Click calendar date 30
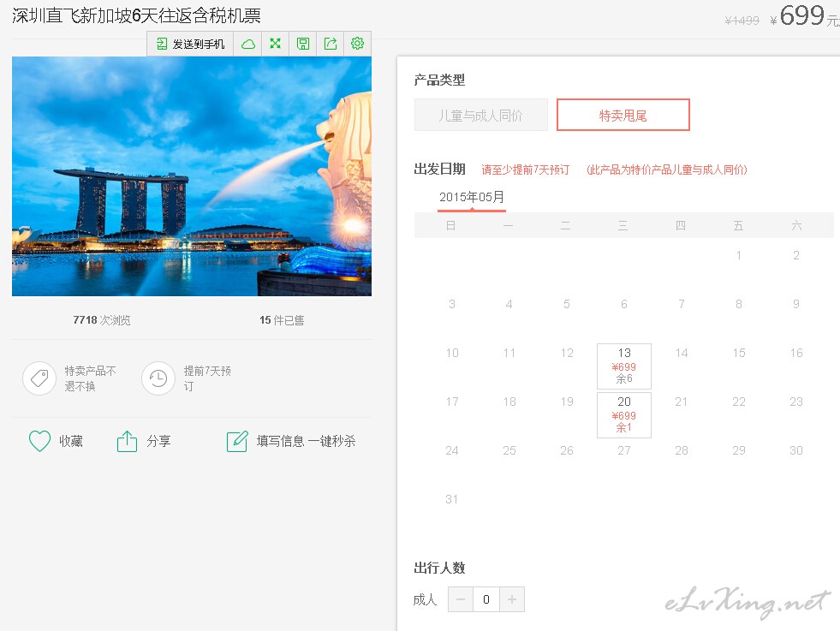 796,450
